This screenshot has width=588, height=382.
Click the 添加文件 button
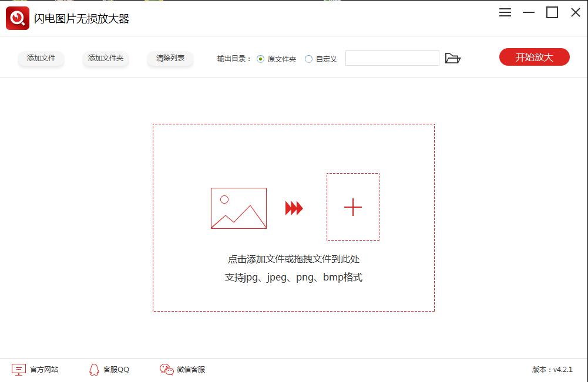pos(41,58)
